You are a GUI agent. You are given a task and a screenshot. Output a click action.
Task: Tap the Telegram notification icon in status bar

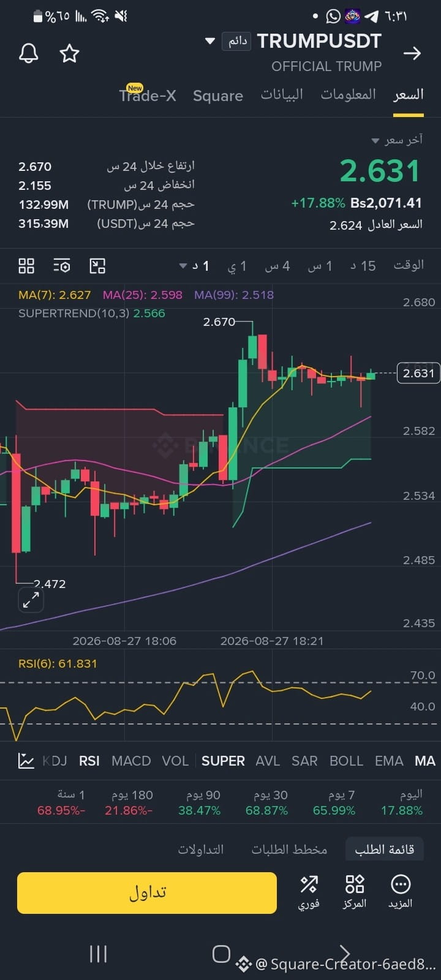tap(371, 16)
